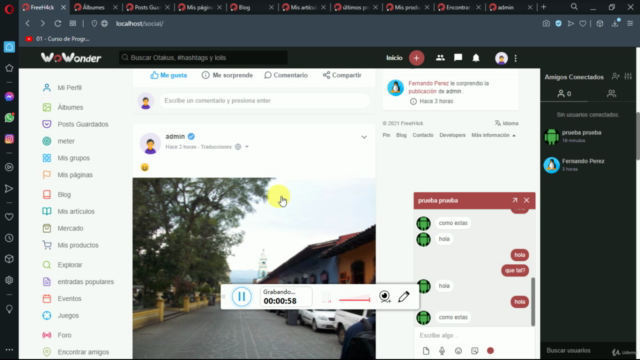Select the groups tab in friends panel
This screenshot has width=640, height=360.
coord(611,94)
